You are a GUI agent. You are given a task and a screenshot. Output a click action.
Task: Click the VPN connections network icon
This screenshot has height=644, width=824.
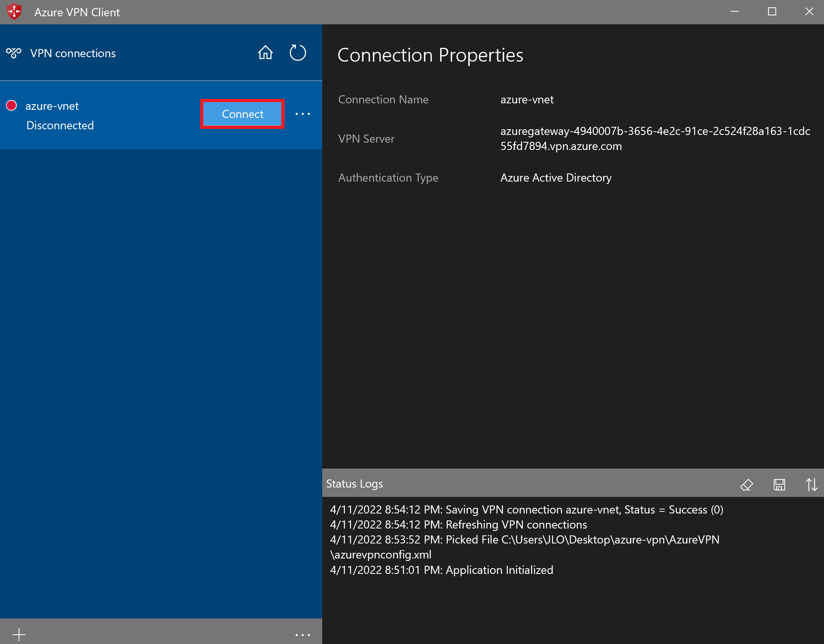pos(13,53)
